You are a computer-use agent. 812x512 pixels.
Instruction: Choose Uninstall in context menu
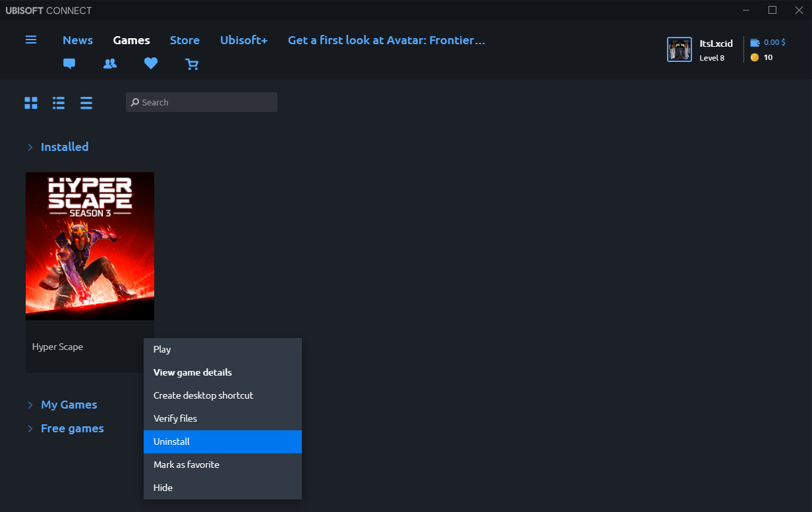pos(223,441)
